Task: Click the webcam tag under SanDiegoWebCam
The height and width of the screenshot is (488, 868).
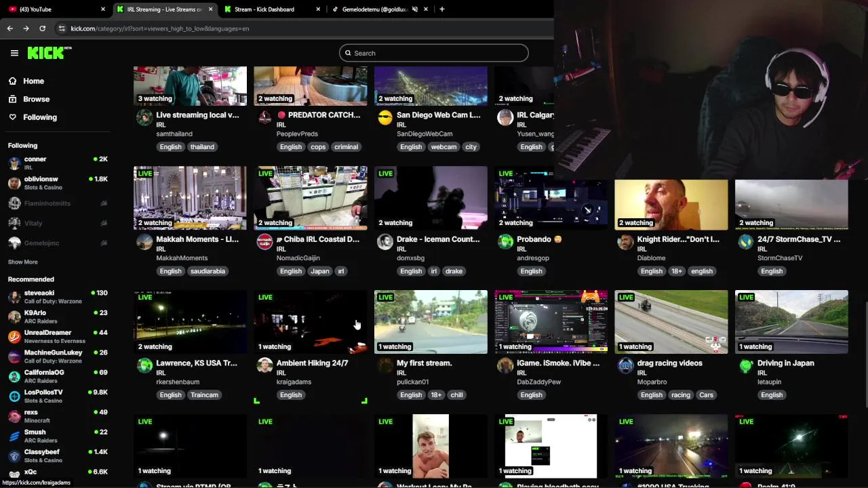Action: 443,147
